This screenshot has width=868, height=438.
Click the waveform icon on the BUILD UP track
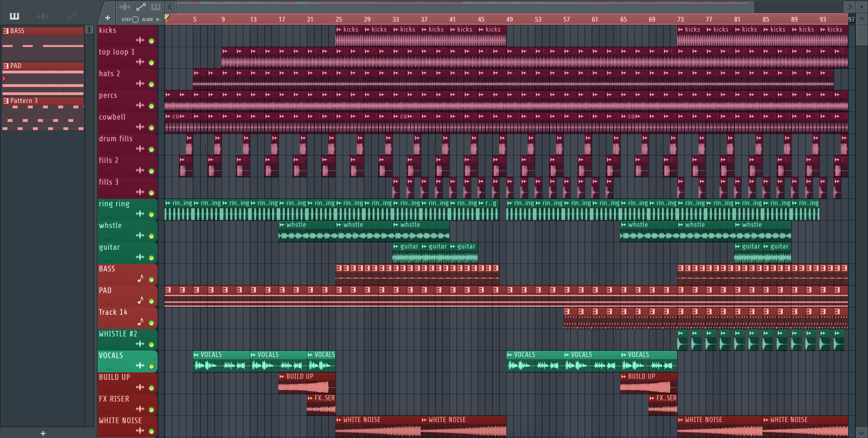click(140, 387)
